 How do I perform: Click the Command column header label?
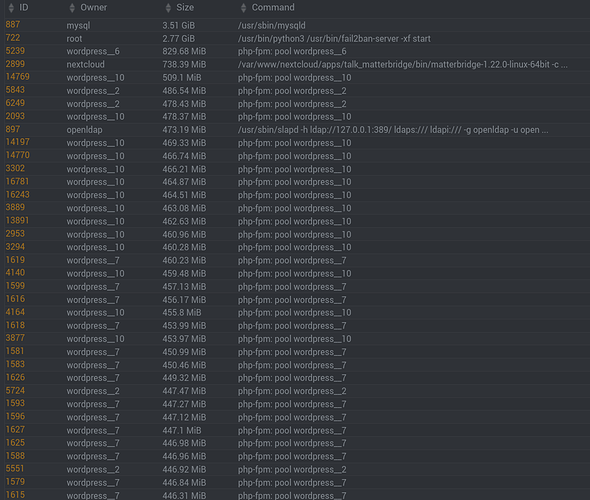click(273, 8)
